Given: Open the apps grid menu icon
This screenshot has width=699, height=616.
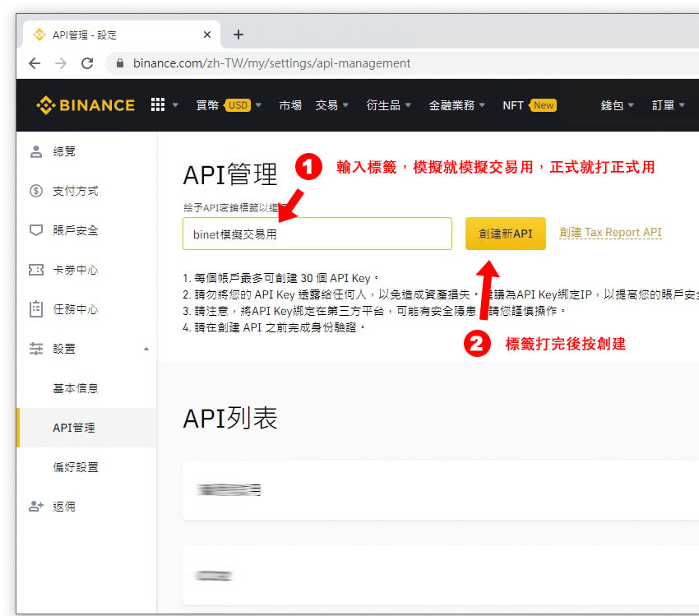Looking at the screenshot, I should (x=158, y=104).
